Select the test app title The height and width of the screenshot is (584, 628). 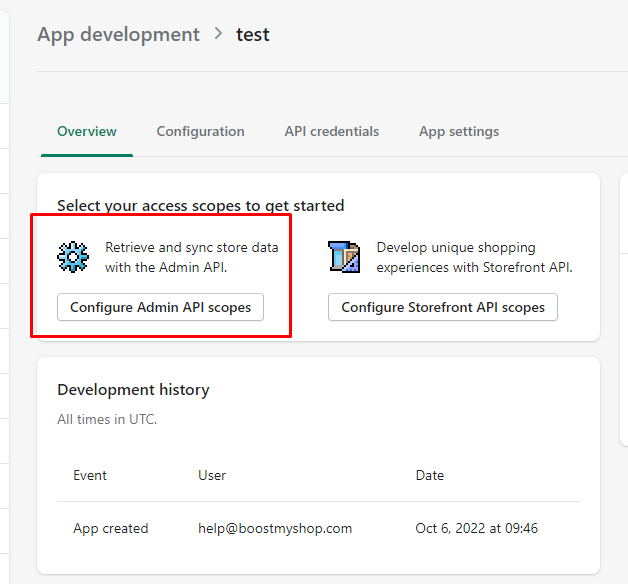tap(253, 35)
